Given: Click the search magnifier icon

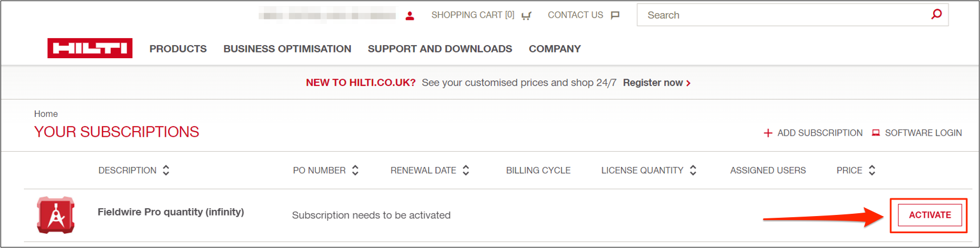Looking at the screenshot, I should coord(936,15).
